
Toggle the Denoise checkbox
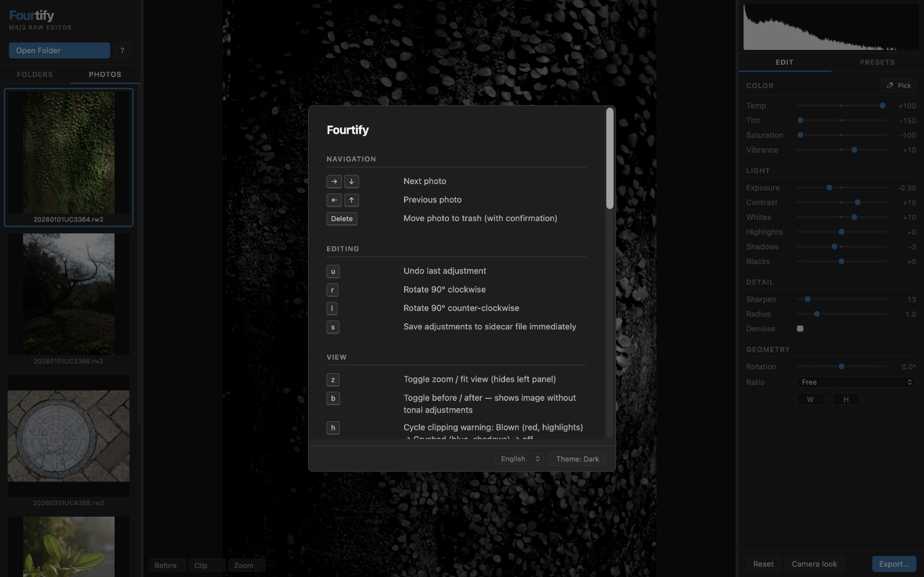pyautogui.click(x=800, y=329)
